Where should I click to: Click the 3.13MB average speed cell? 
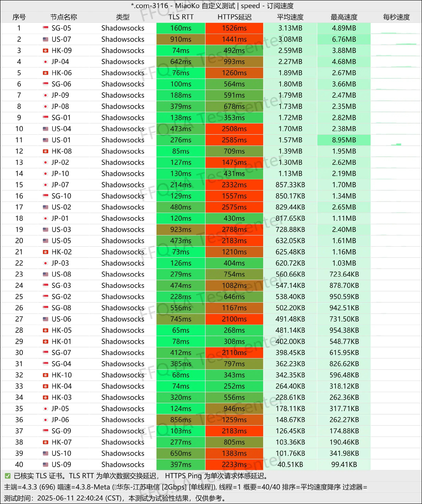(x=290, y=28)
